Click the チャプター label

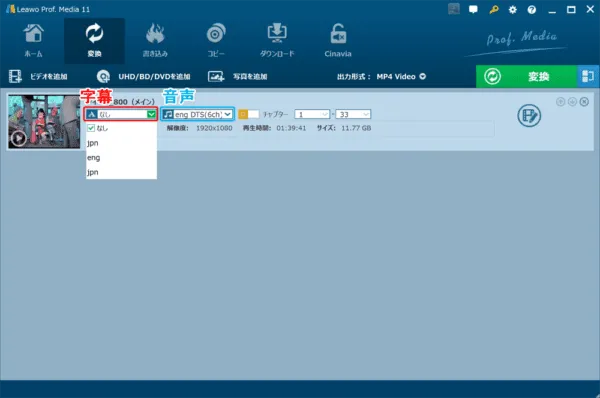pos(275,114)
